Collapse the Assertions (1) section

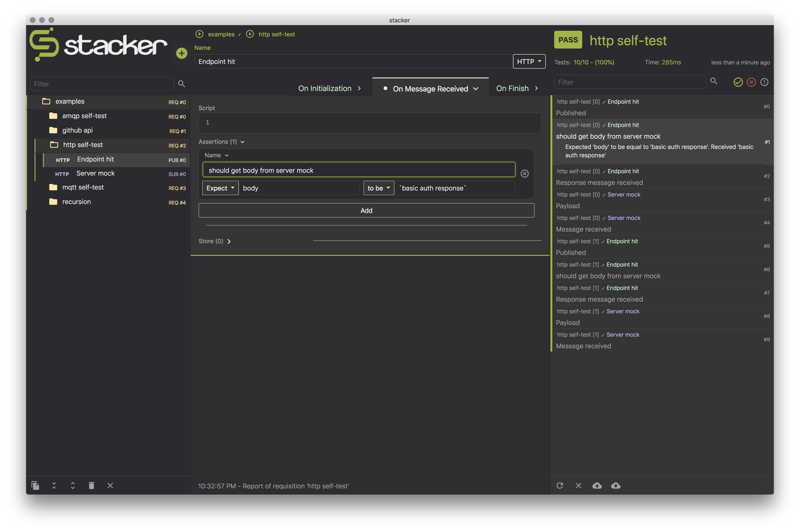tap(222, 141)
